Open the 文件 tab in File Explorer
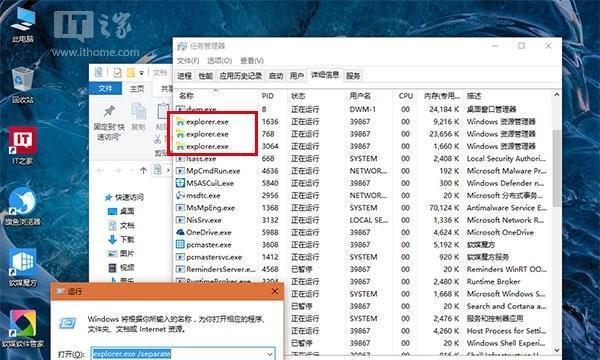Image resolution: width=600 pixels, height=360 pixels. 105,88
